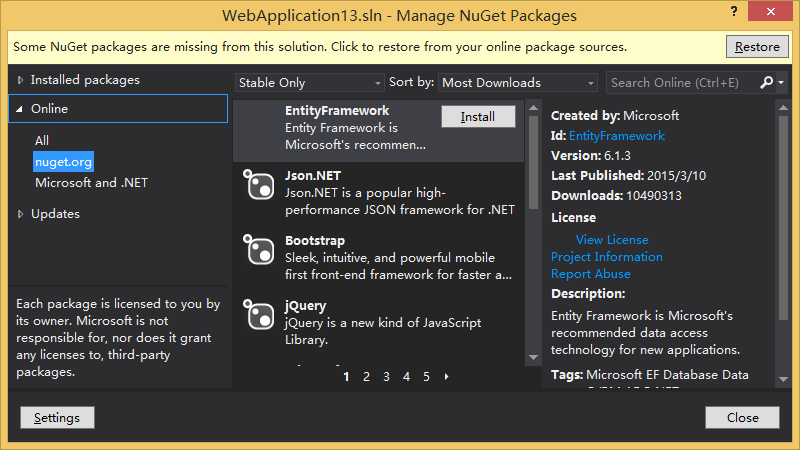The image size is (800, 450).
Task: Expand the Installed packages node
Action: (20, 80)
